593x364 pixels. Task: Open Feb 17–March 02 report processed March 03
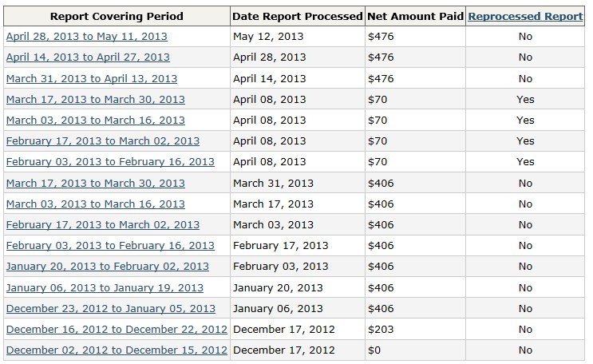102,224
